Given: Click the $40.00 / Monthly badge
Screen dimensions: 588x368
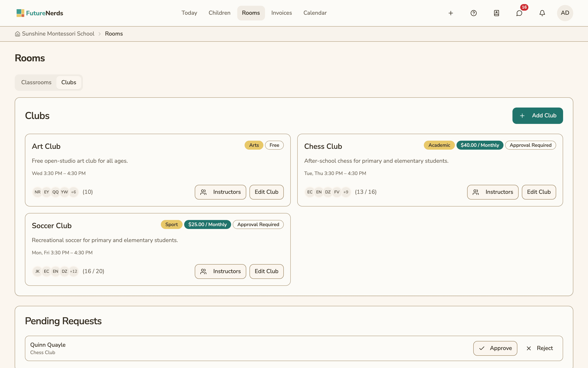Looking at the screenshot, I should click(480, 145).
